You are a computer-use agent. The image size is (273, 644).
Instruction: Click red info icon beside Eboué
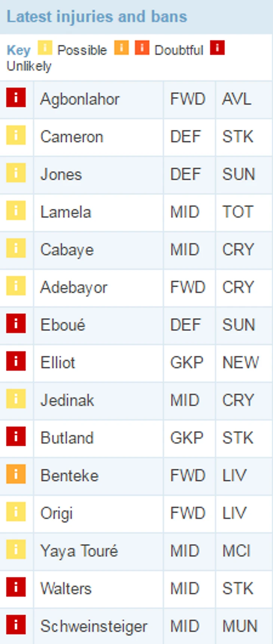(16, 323)
